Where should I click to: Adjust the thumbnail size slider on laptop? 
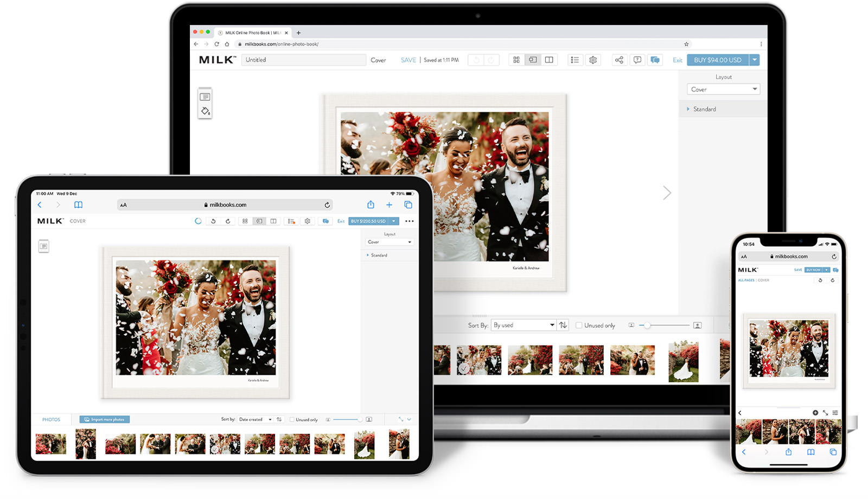[x=664, y=325]
